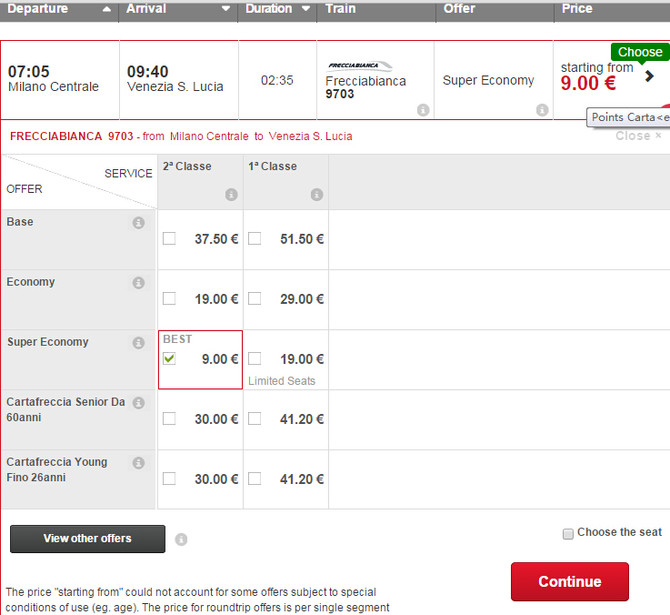This screenshot has width=670, height=615.
Task: Click info icon under 1ª Classe header
Action: coord(317,195)
